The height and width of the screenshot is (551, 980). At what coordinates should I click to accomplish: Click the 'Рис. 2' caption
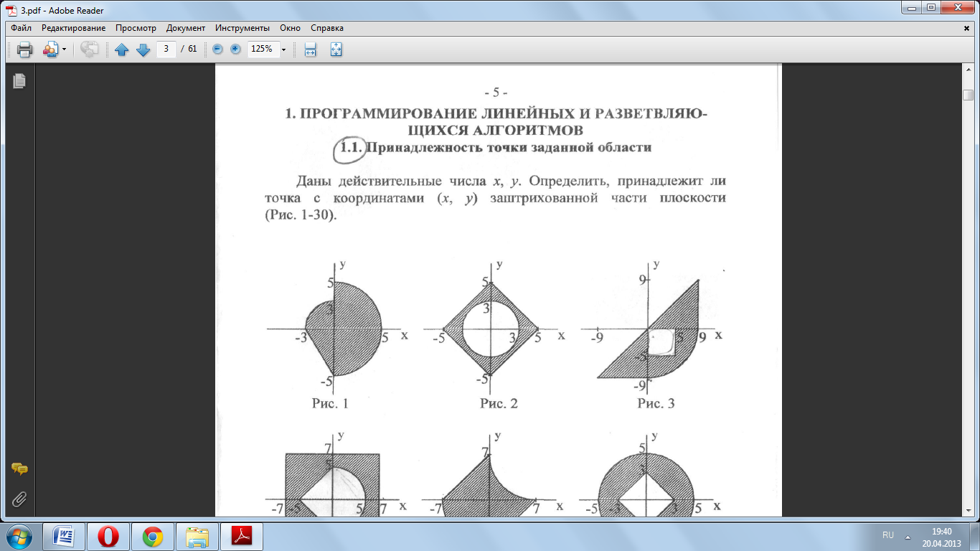pos(499,404)
